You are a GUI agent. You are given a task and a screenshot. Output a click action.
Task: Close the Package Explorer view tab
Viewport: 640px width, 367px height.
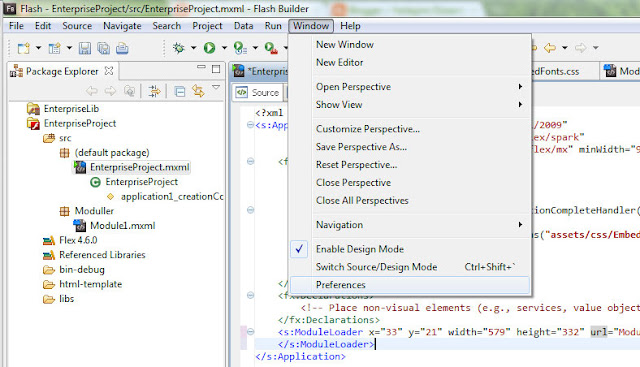[109, 71]
